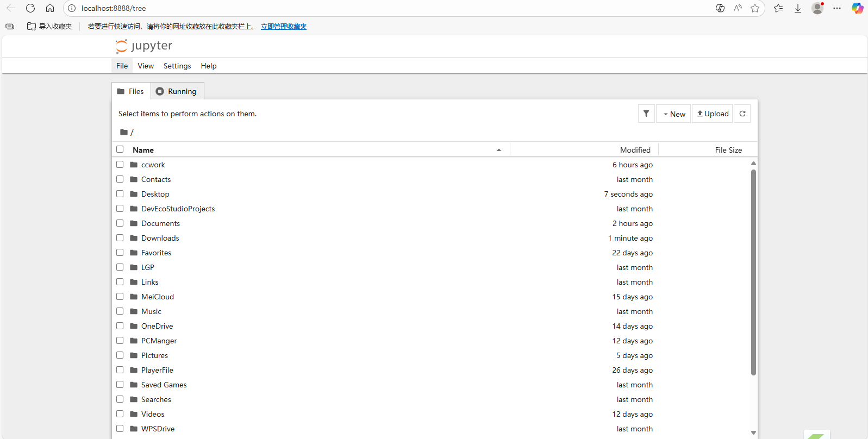868x439 pixels.
Task: Open the OneDrive folder name
Action: click(157, 326)
